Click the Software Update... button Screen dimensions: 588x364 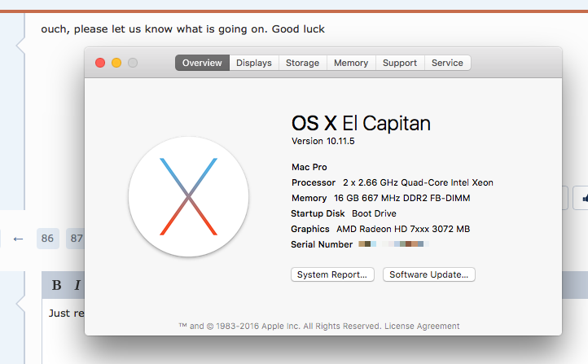429,274
